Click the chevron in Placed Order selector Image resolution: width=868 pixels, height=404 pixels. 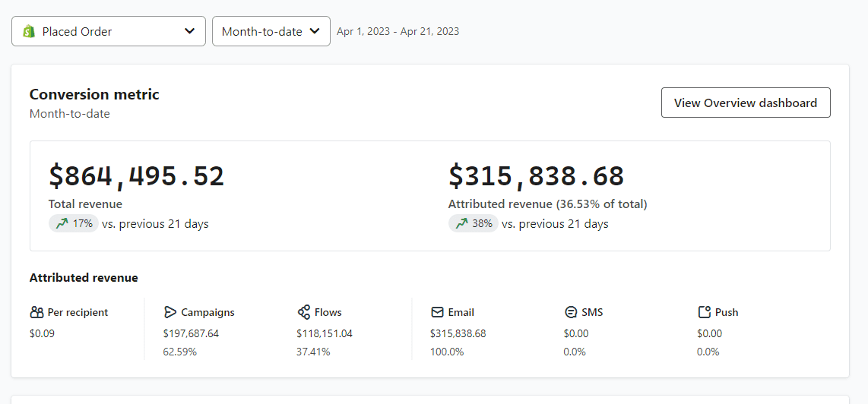coord(190,31)
